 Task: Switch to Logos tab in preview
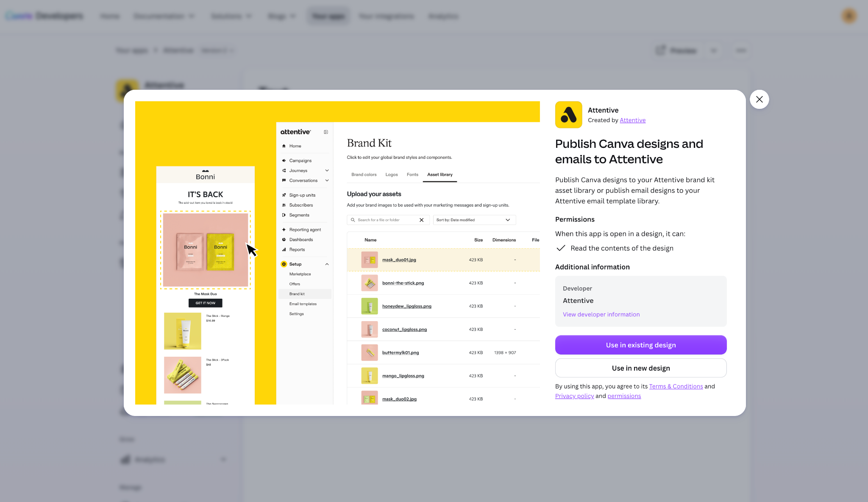pyautogui.click(x=391, y=175)
